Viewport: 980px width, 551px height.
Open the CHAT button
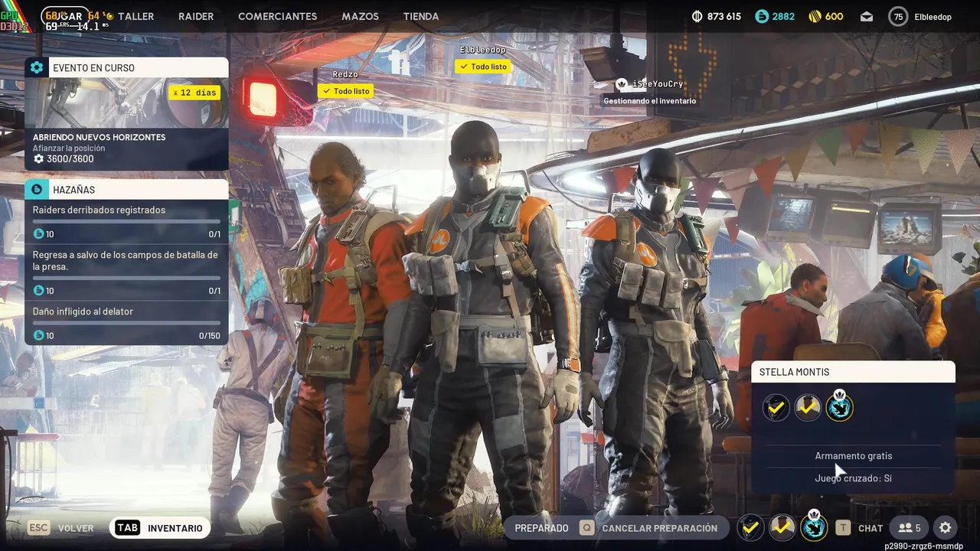(871, 528)
